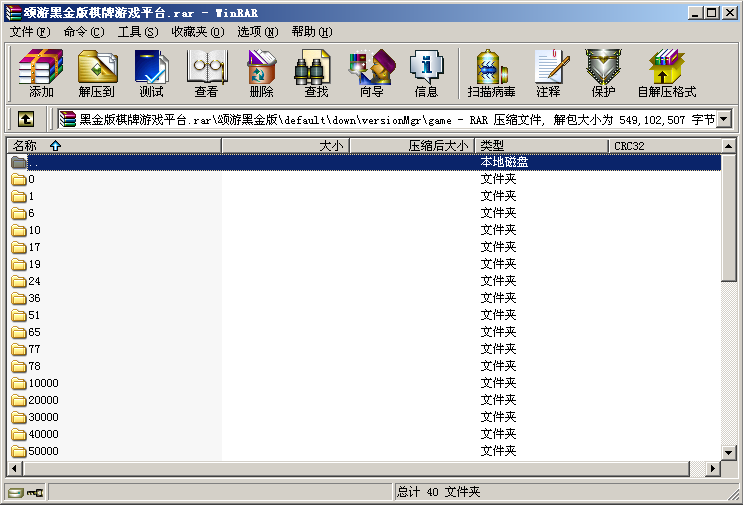Open the 查看 (View) toolbar tool

point(206,74)
